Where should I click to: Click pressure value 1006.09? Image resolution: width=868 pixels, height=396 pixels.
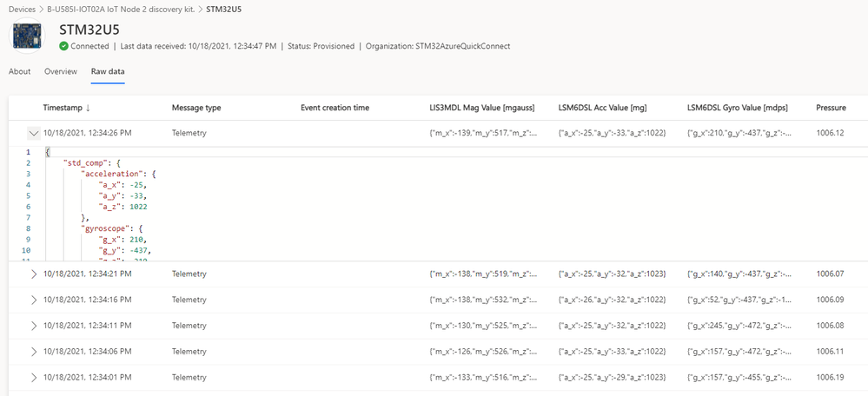[831, 300]
